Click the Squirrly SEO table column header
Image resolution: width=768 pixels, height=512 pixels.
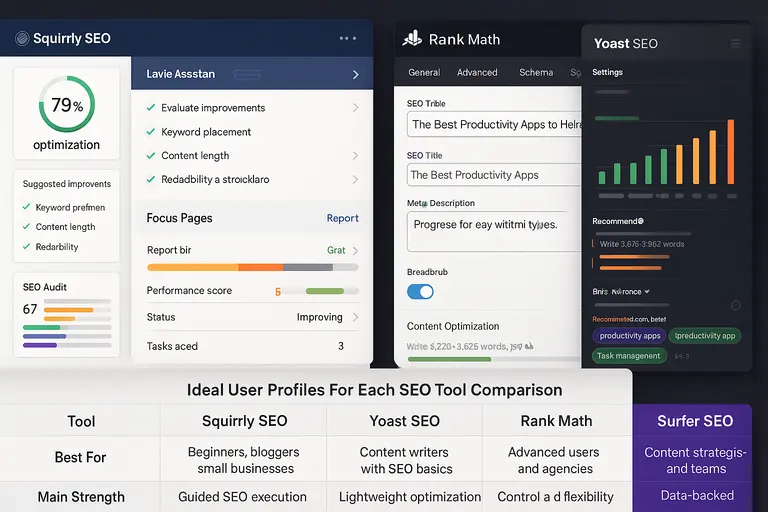pyautogui.click(x=244, y=421)
